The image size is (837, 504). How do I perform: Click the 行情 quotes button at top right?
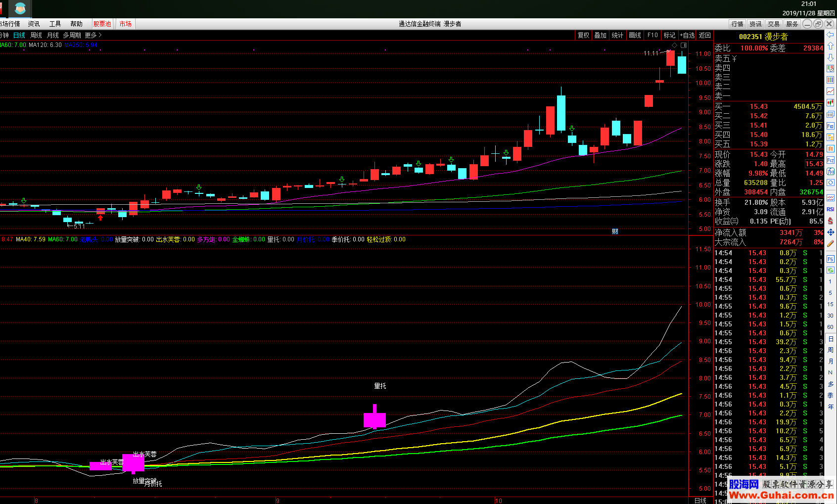pyautogui.click(x=737, y=24)
